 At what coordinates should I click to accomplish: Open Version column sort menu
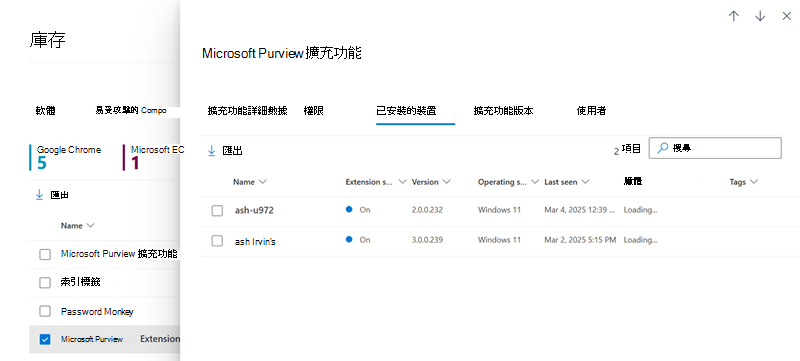coord(446,182)
